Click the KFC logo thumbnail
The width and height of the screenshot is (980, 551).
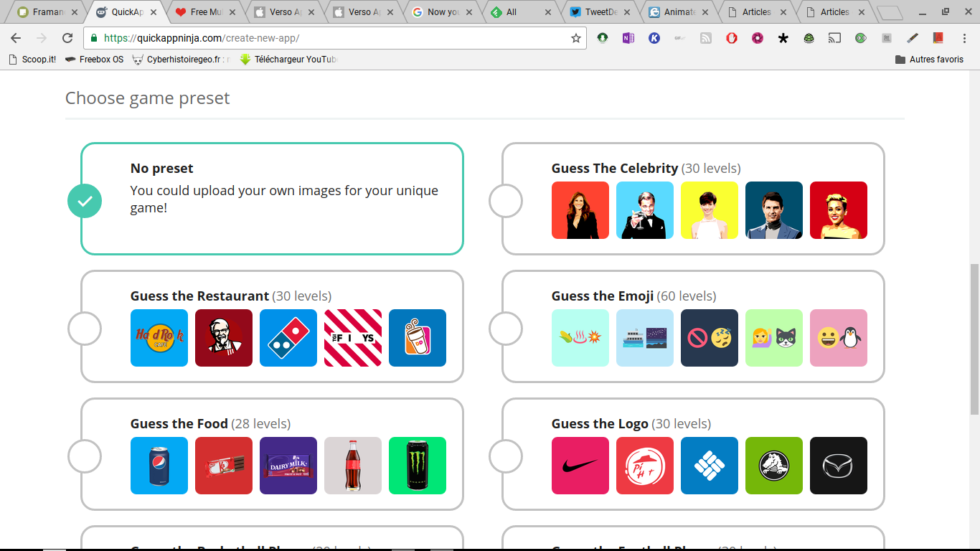[224, 338]
